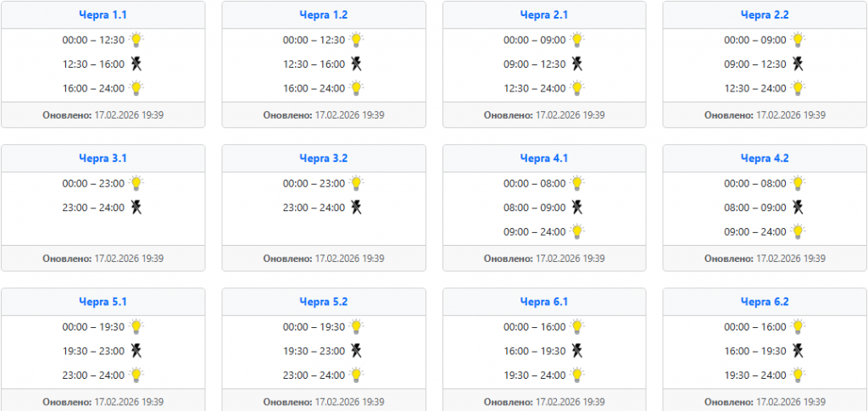Open the Черга 1.1 link
868x411 pixels.
(x=103, y=15)
